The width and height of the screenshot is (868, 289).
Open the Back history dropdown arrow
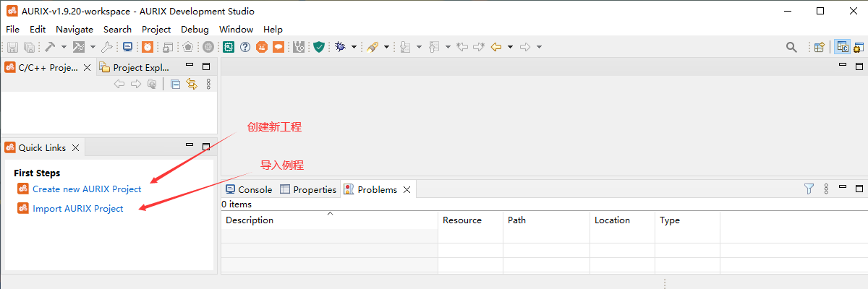coord(510,47)
